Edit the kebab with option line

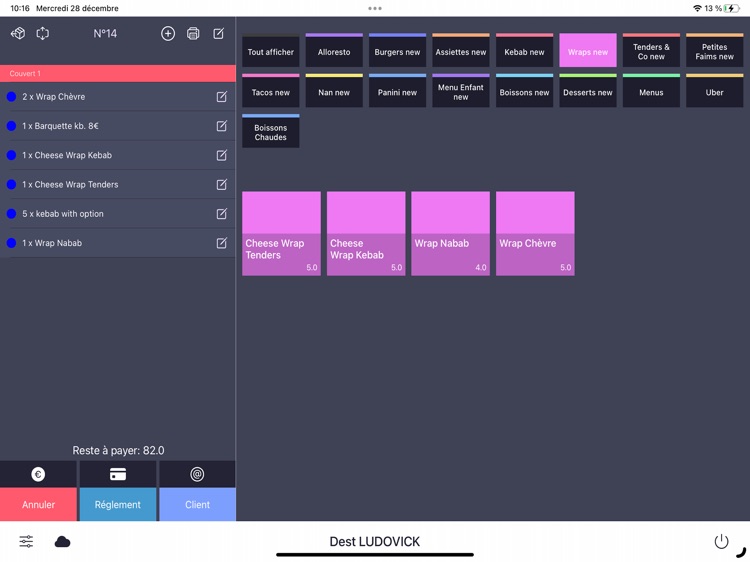click(221, 213)
